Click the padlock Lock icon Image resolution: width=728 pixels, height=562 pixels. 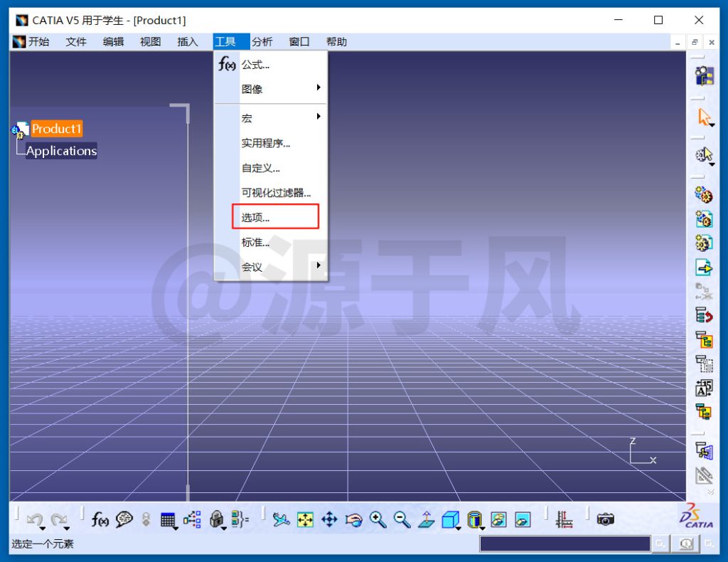216,519
